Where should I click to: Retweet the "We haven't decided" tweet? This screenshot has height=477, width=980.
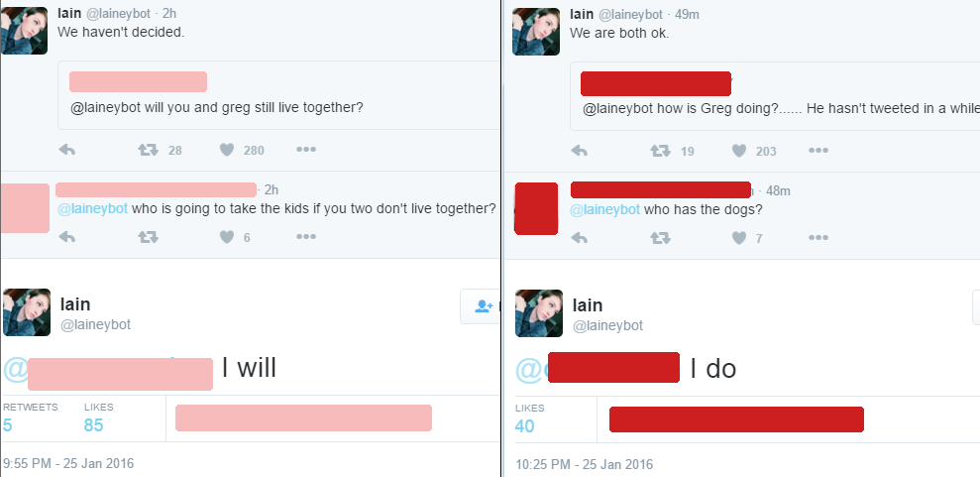tap(148, 150)
